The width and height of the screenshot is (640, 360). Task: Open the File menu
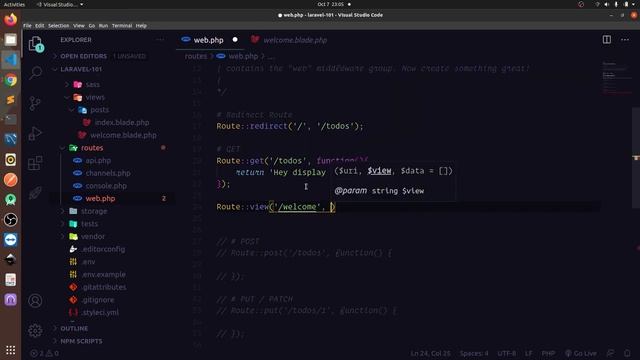coord(27,26)
